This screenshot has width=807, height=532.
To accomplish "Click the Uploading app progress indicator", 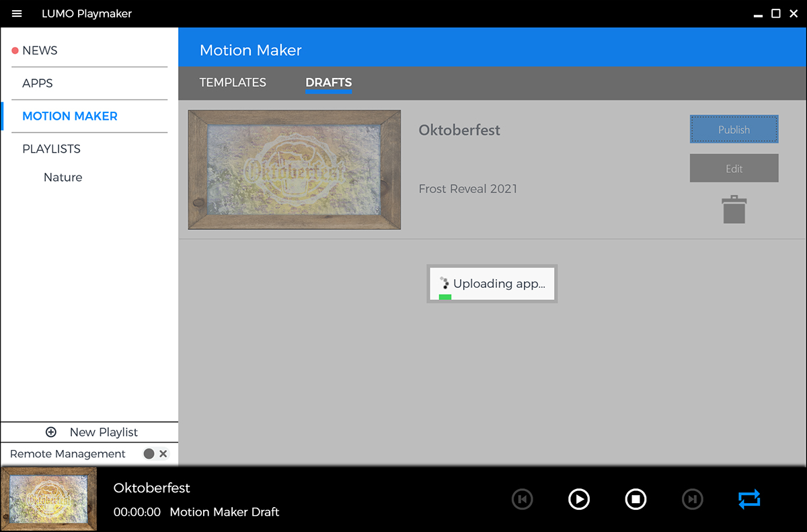I will (492, 284).
